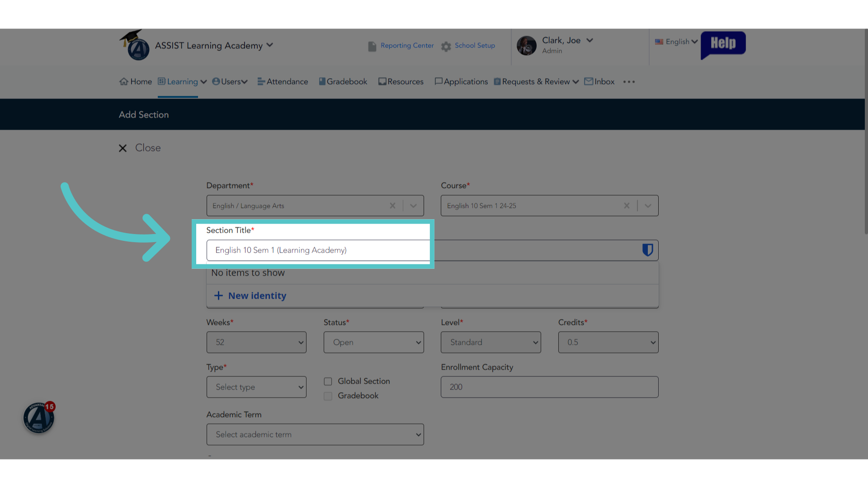Screen dimensions: 868x488
Task: Enable the Global Section checkbox
Action: (328, 381)
